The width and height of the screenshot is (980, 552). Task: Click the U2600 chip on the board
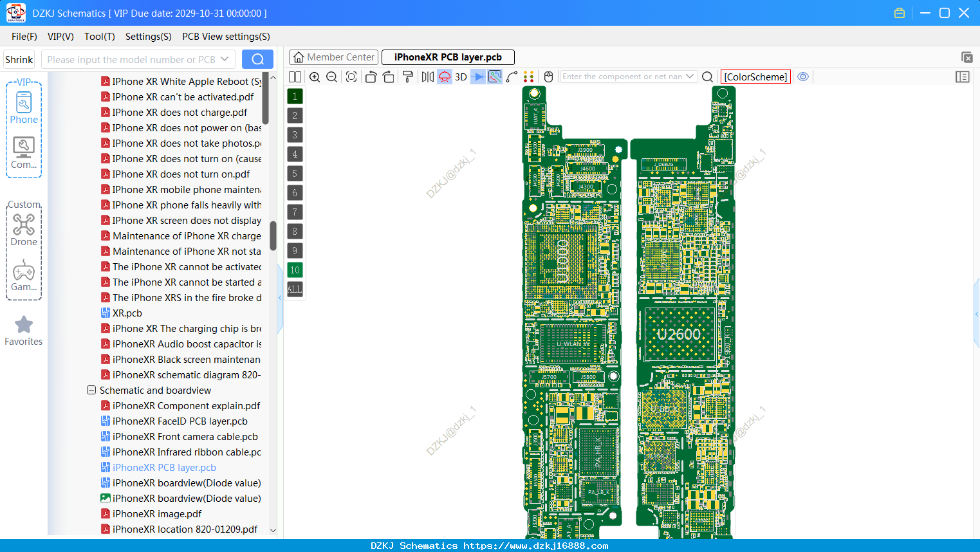click(680, 335)
